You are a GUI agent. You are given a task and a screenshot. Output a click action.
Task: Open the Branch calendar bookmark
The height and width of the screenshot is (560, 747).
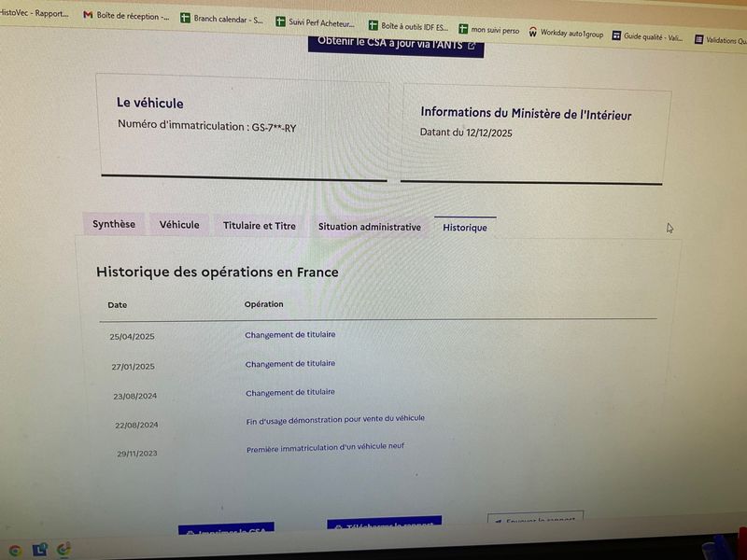click(221, 19)
